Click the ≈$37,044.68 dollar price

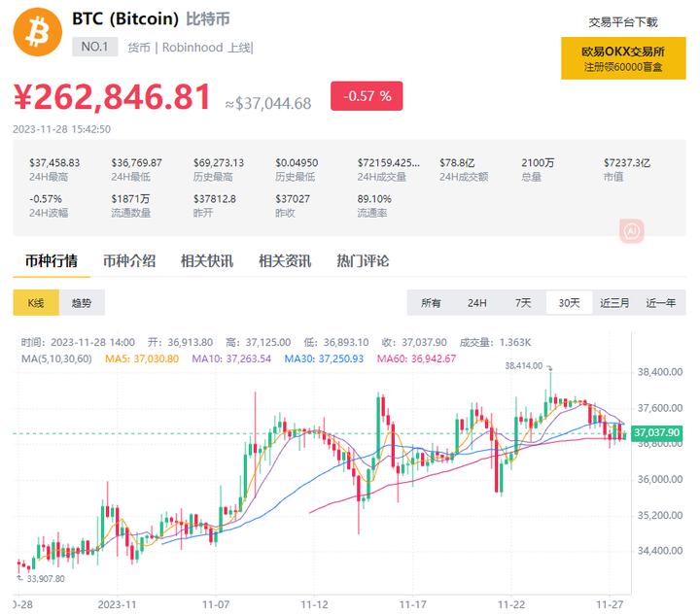tap(268, 104)
